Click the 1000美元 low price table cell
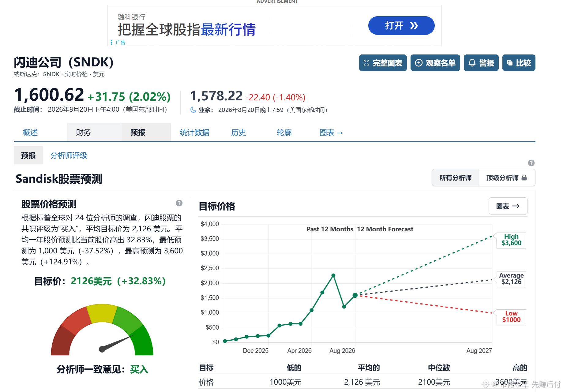 [x=285, y=382]
